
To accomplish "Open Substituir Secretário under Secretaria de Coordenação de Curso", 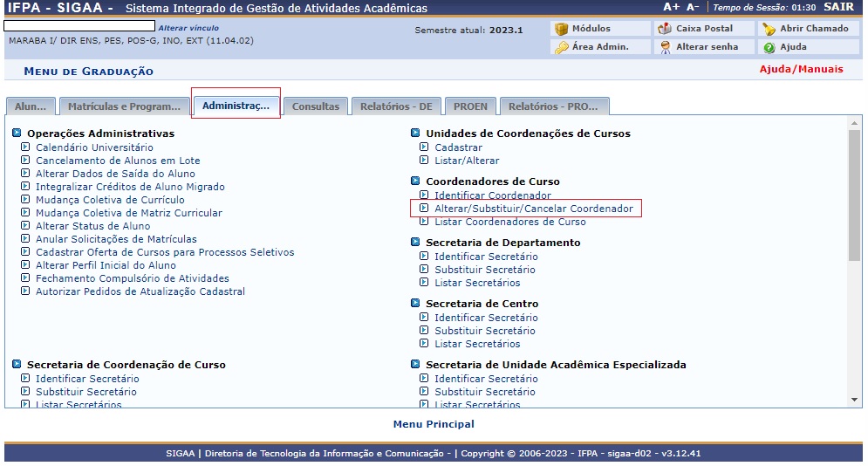I will click(86, 392).
